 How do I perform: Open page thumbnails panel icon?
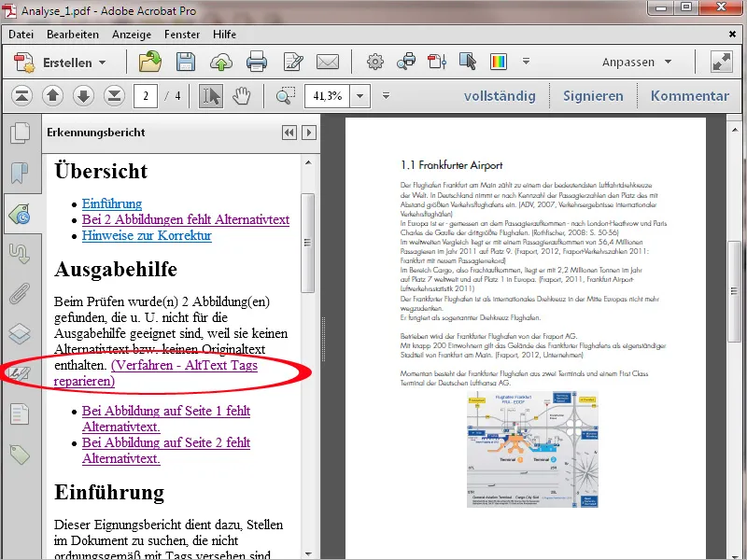coord(21,133)
